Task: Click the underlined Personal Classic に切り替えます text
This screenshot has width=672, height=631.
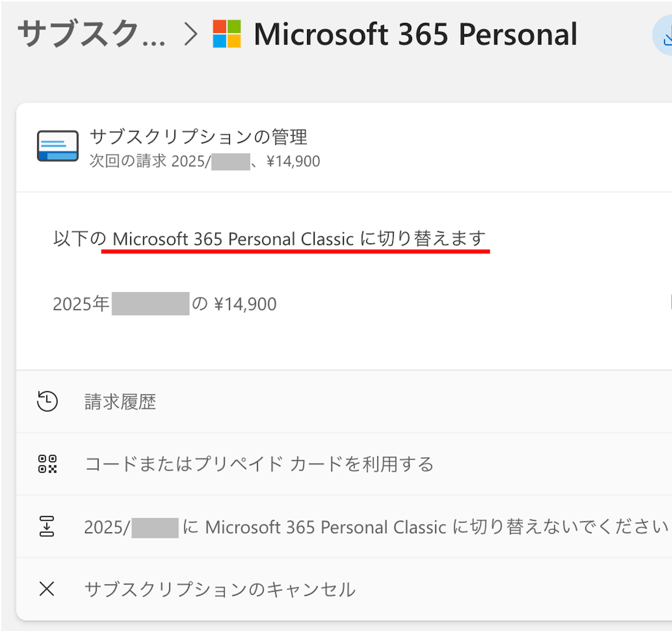Action: pos(298,239)
